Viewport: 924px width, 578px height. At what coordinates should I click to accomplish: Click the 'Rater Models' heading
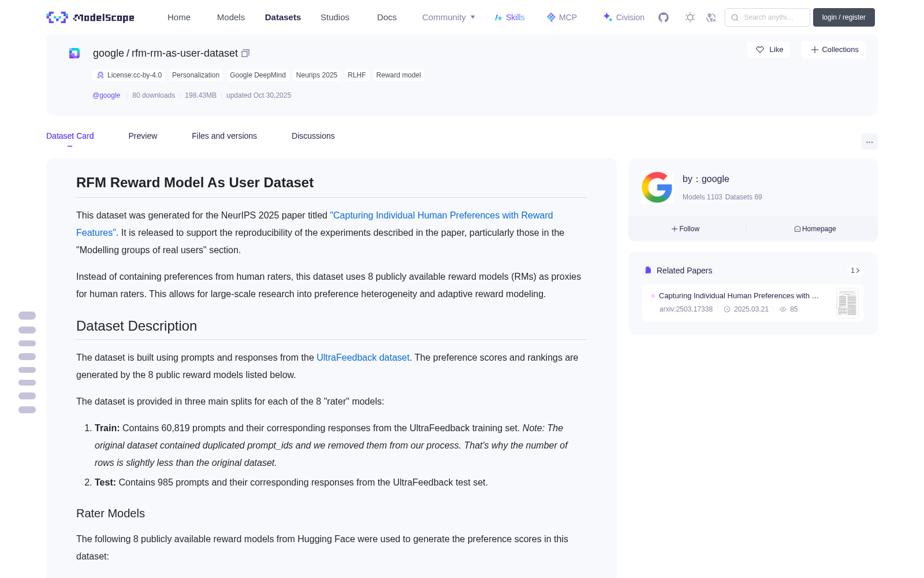110,513
